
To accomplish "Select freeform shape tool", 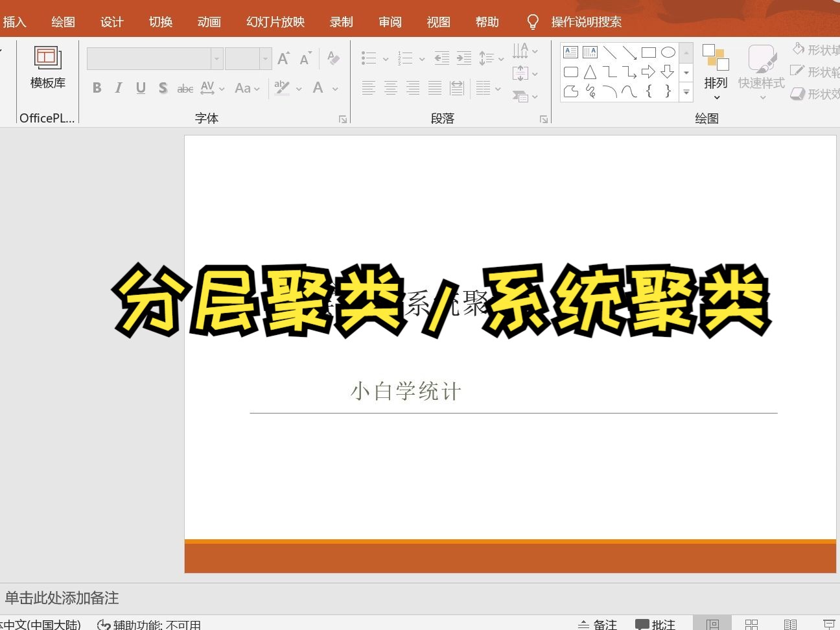I will pos(571,91).
